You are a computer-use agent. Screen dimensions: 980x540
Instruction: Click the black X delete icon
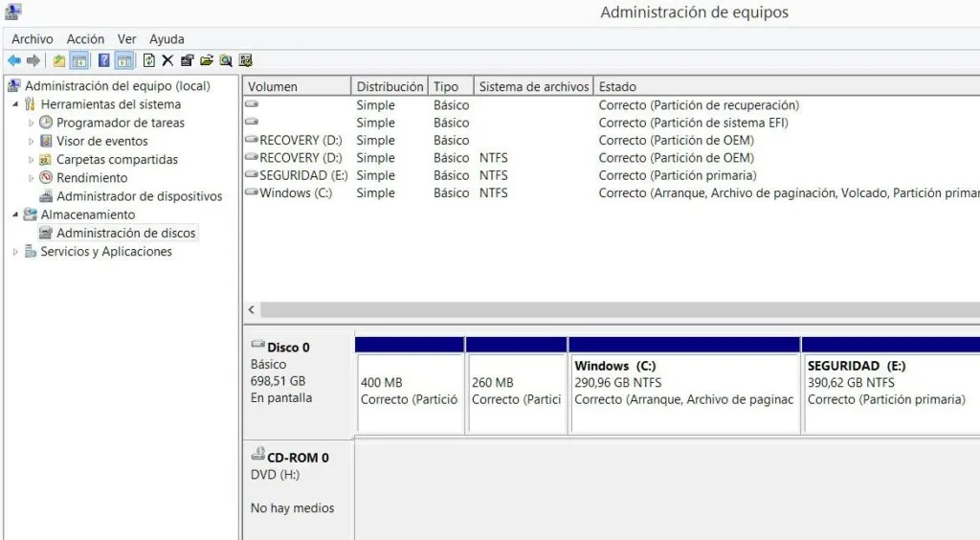tap(167, 60)
